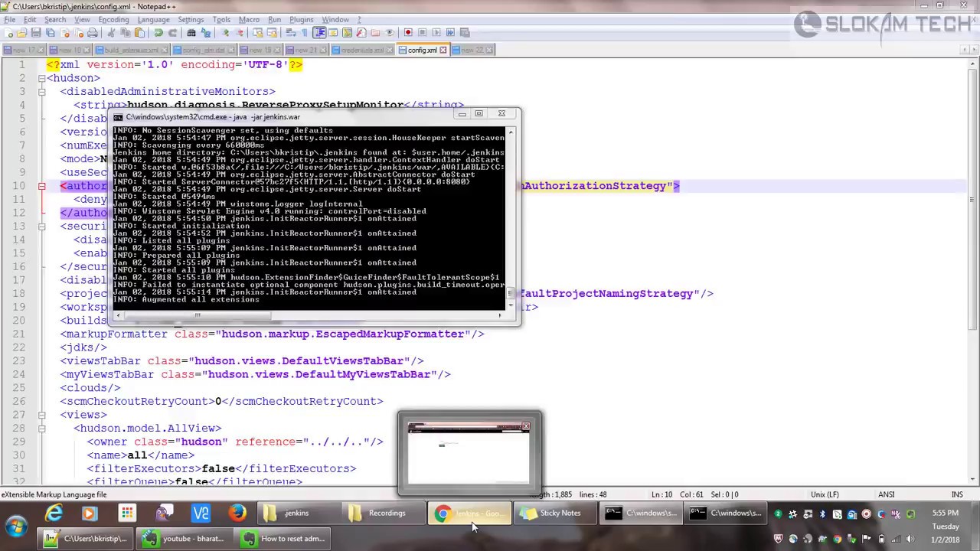This screenshot has height=551, width=980.
Task: Collapse the securityRealm fold on line 13
Action: click(42, 227)
